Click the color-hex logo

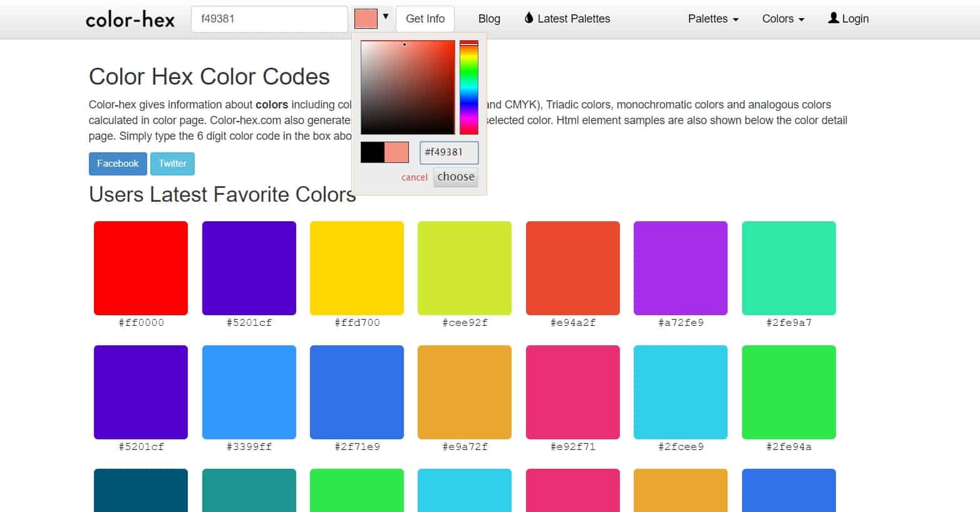tap(130, 19)
